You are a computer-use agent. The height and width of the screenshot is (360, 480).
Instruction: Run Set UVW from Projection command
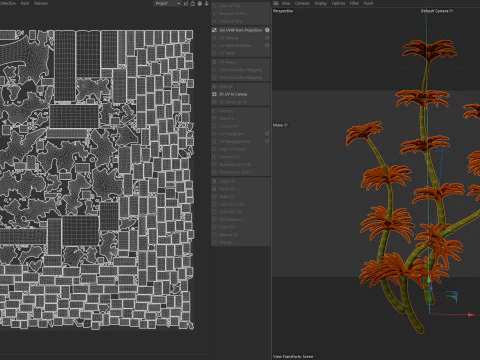[240, 30]
